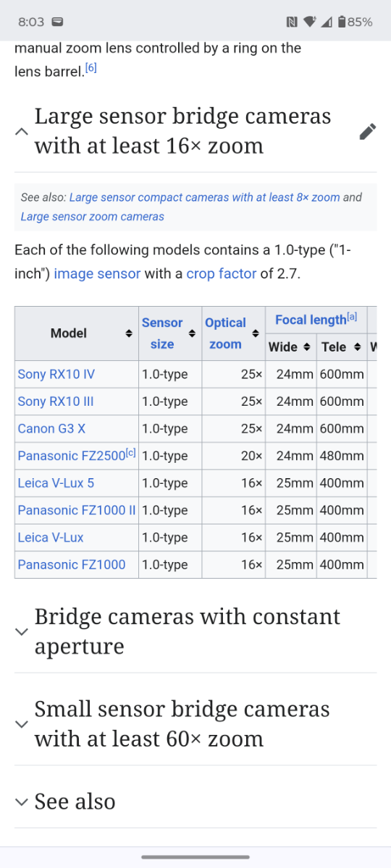
Task: Open footnote reference [6]
Action: click(91, 68)
